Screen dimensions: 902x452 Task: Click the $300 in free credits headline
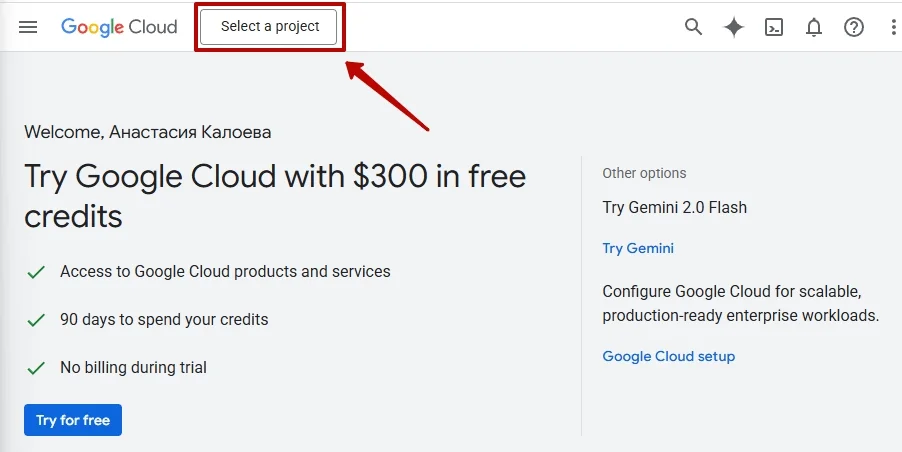275,196
